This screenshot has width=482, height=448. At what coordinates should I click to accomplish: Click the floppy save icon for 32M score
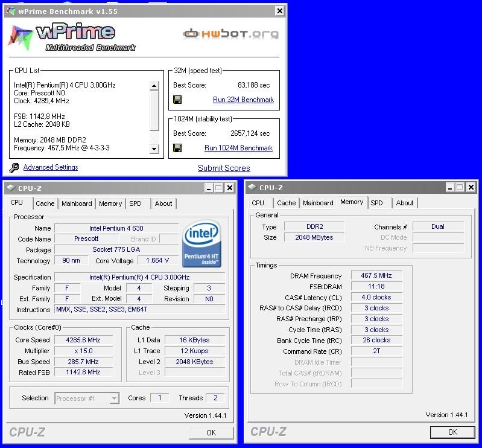[177, 100]
